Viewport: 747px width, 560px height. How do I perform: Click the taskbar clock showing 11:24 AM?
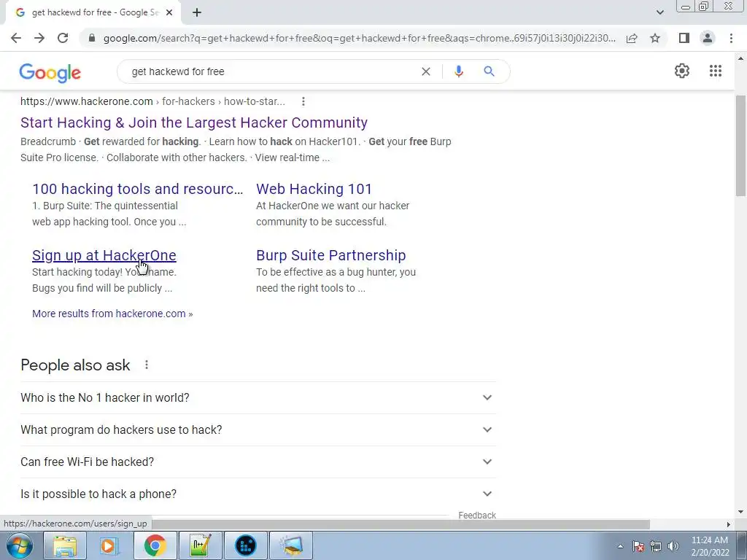(x=709, y=540)
